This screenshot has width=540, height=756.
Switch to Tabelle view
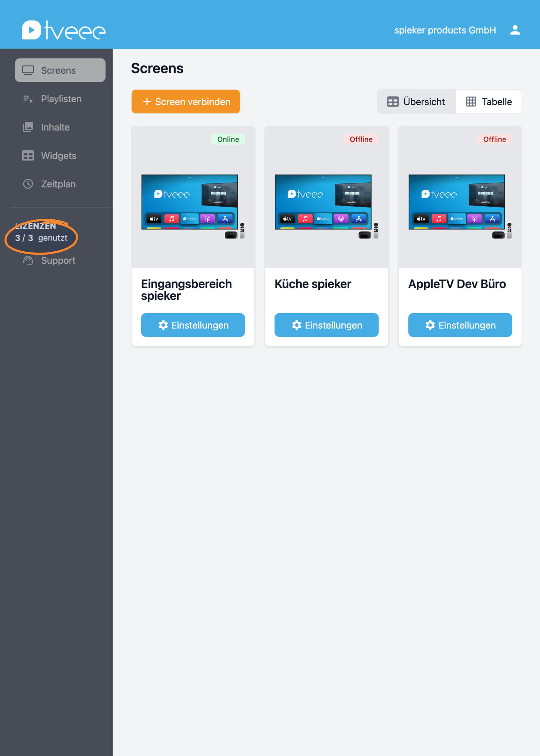pyautogui.click(x=488, y=102)
